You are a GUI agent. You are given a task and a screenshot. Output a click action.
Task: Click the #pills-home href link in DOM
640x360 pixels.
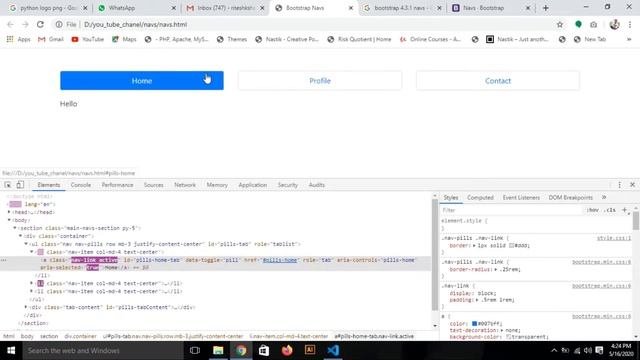click(280, 260)
